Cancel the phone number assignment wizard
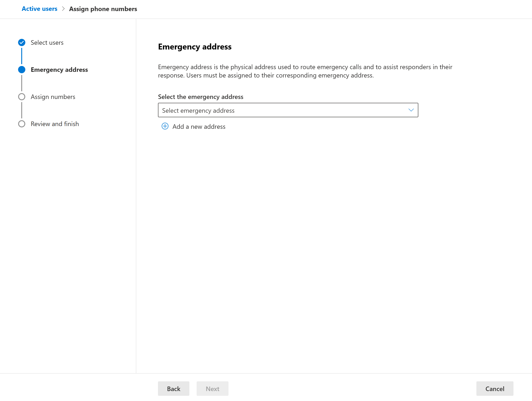Image resolution: width=532 pixels, height=401 pixels. (x=494, y=389)
